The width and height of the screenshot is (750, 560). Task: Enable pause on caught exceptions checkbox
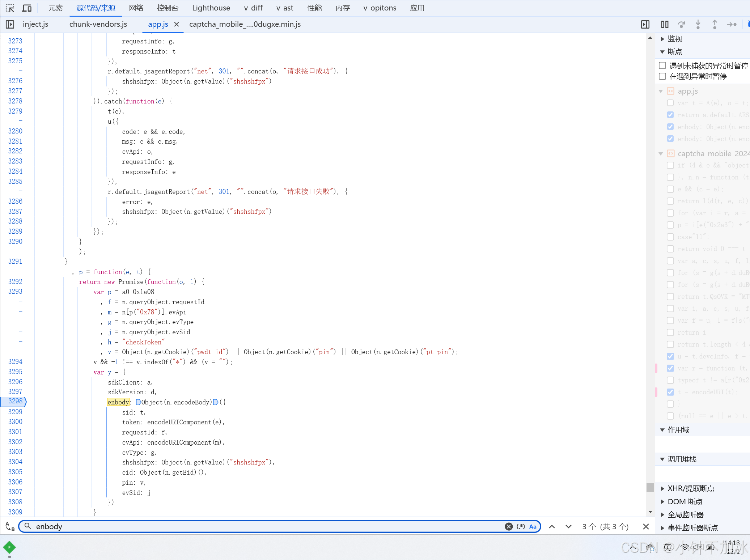click(x=662, y=76)
